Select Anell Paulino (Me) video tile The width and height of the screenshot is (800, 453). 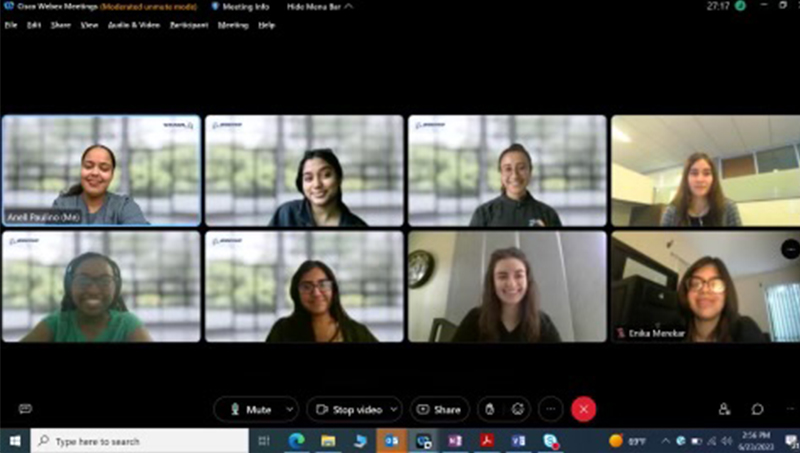pos(102,170)
